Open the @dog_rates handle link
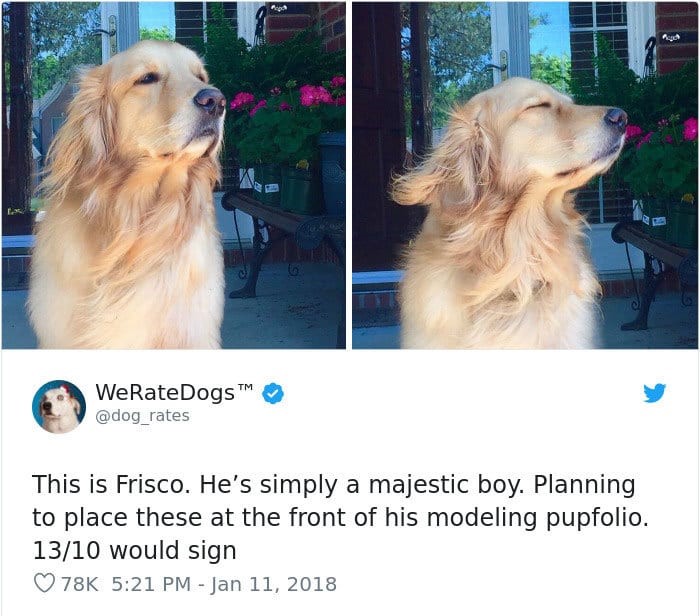Screen dimensions: 700x616 (x=142, y=416)
